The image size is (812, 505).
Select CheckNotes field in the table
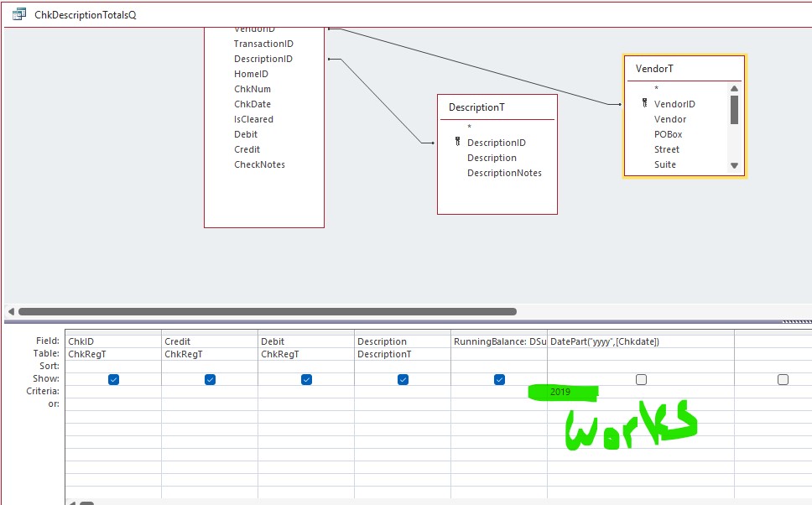click(259, 164)
